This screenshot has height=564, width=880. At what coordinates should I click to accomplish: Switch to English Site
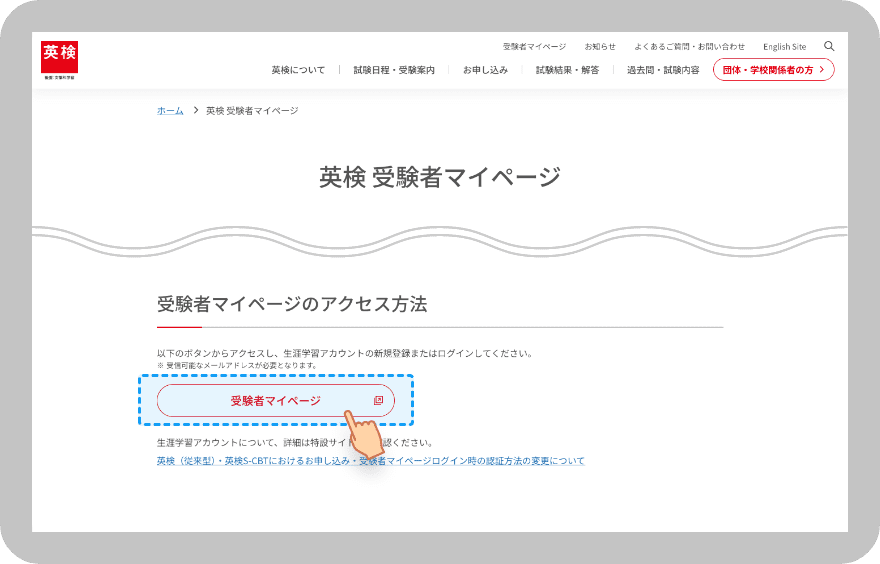point(784,47)
